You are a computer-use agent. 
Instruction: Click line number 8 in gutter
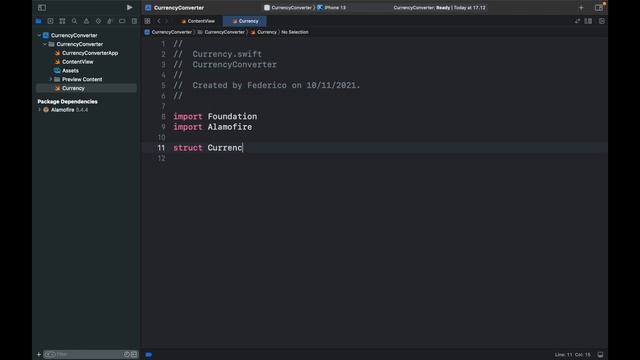pos(163,117)
